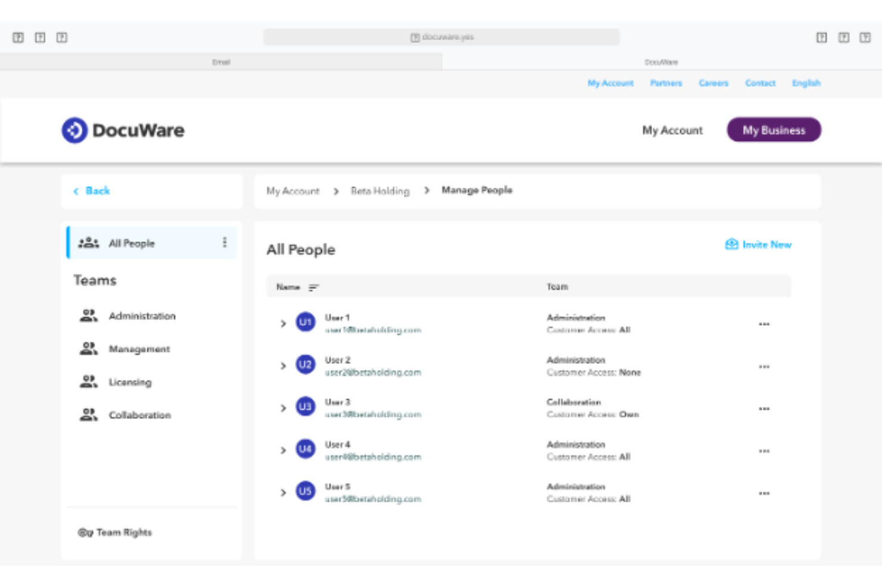882x588 pixels.
Task: Go back using the Back link
Action: click(x=92, y=191)
